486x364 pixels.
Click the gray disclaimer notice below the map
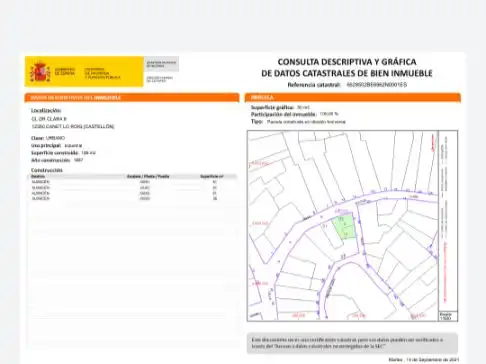pyautogui.click(x=352, y=343)
